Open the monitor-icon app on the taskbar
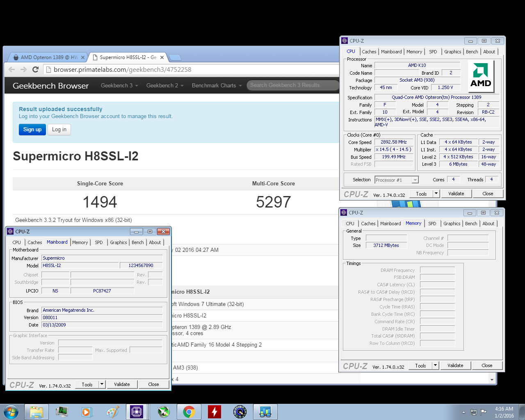 coord(62,412)
